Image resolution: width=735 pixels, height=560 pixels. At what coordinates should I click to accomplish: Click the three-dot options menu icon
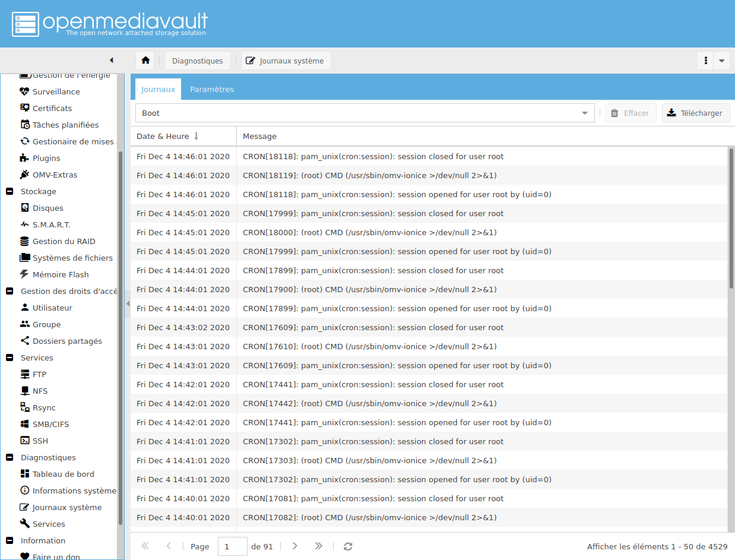705,61
